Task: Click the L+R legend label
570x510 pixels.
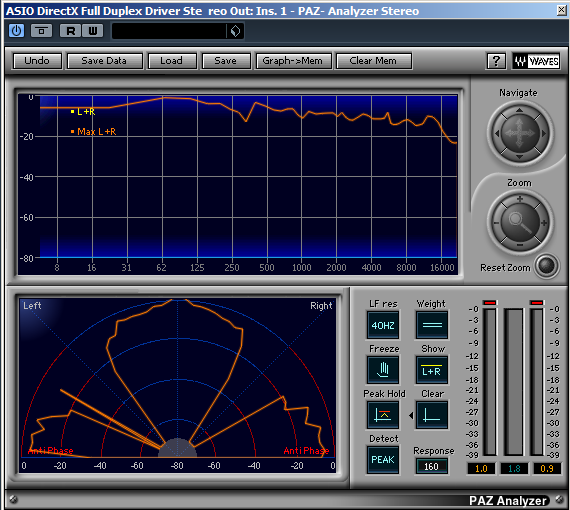Action: pyautogui.click(x=86, y=112)
